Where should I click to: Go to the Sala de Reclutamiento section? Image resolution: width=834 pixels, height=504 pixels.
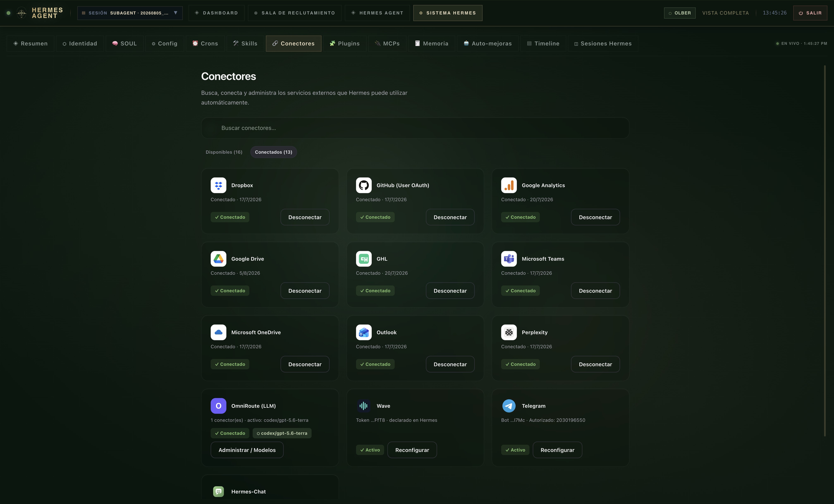[x=294, y=13]
